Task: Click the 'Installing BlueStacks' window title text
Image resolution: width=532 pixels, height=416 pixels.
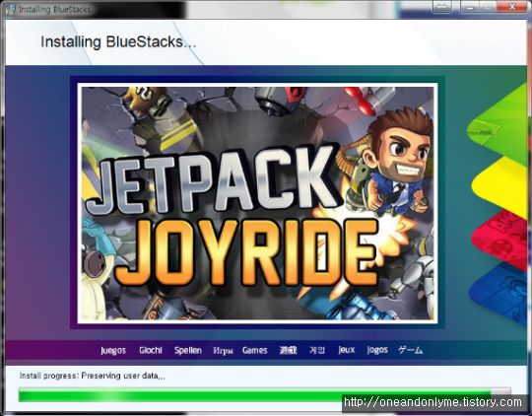Action: (54, 10)
